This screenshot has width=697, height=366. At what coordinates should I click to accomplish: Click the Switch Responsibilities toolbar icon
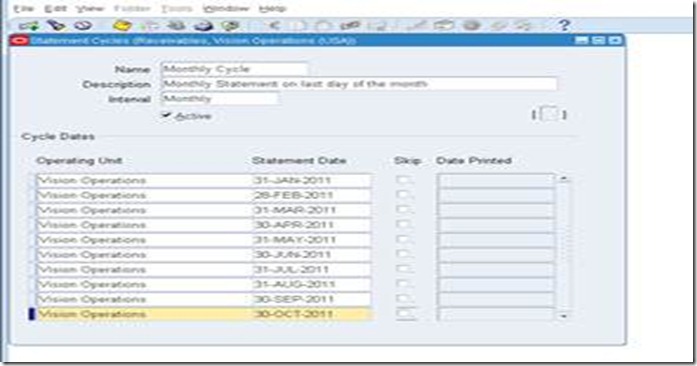pyautogui.click(x=176, y=25)
